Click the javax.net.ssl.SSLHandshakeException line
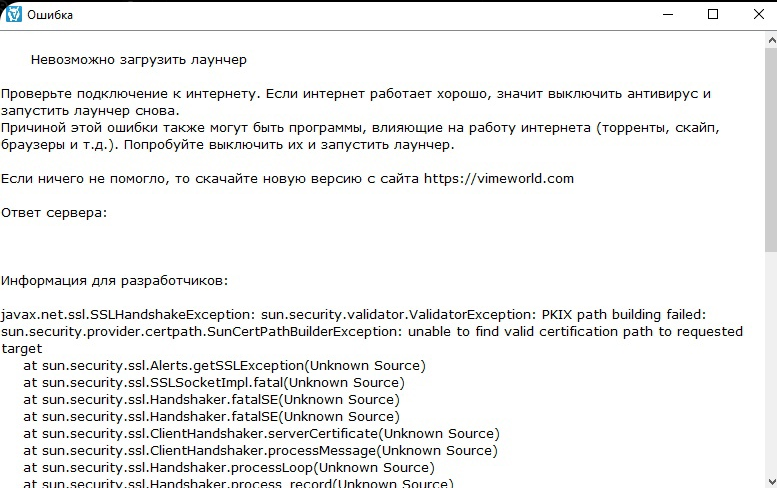The height and width of the screenshot is (488, 777). 353,315
